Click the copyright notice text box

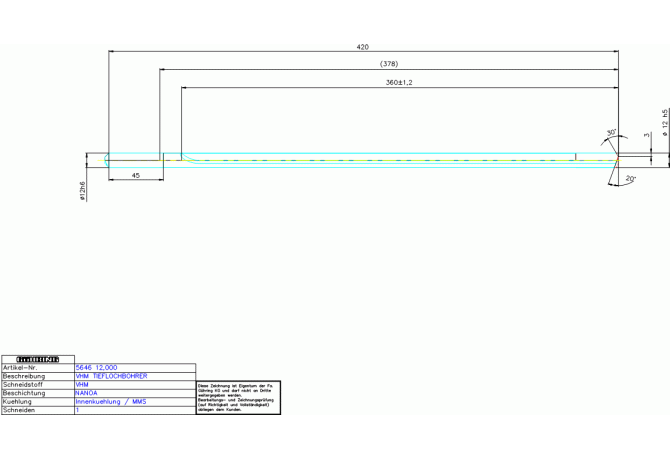click(239, 397)
